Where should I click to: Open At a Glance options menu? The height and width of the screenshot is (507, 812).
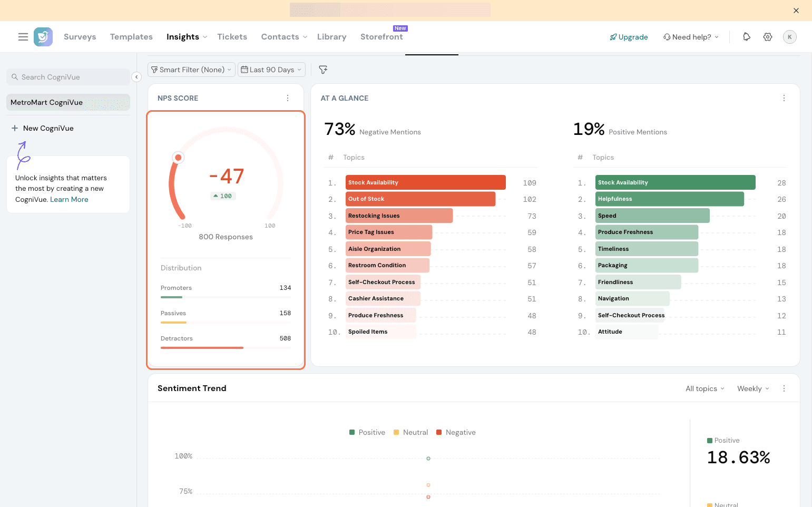click(784, 98)
